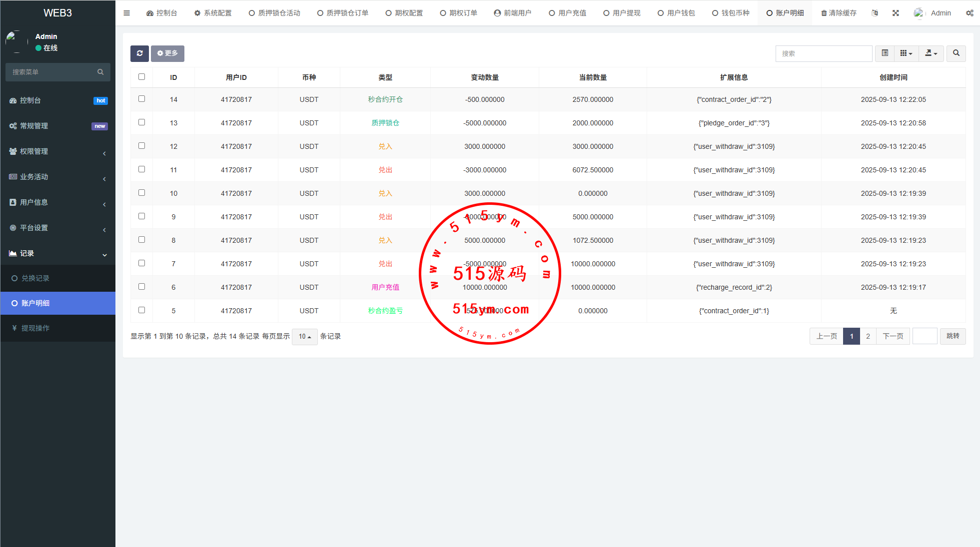
Task: Open 兑换记录 in the sidebar
Action: 35,278
